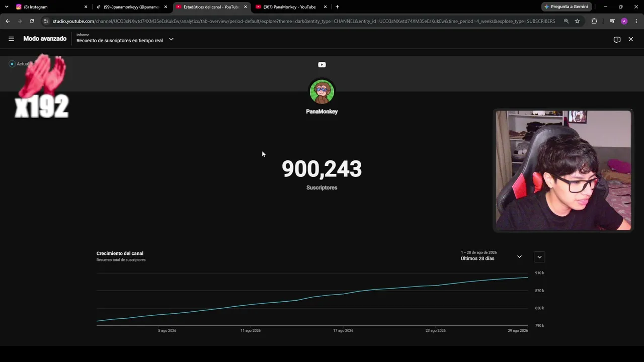The height and width of the screenshot is (362, 644).
Task: Click the 5 ago 2026 axis label
Action: pyautogui.click(x=167, y=331)
